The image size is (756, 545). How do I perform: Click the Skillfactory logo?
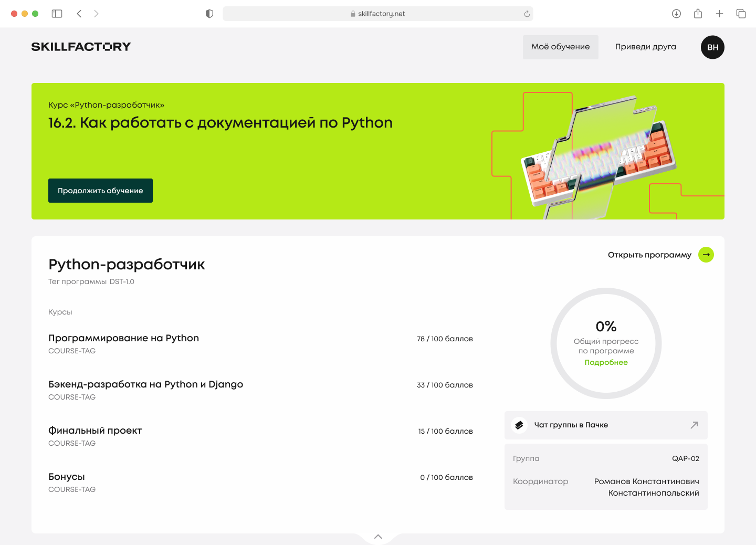click(81, 47)
